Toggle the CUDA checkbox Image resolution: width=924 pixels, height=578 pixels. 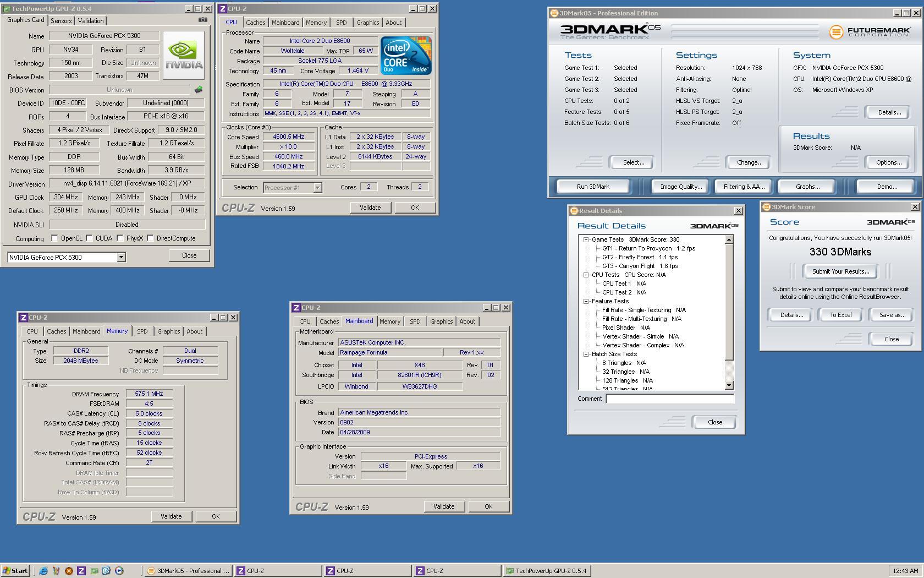[x=89, y=238]
